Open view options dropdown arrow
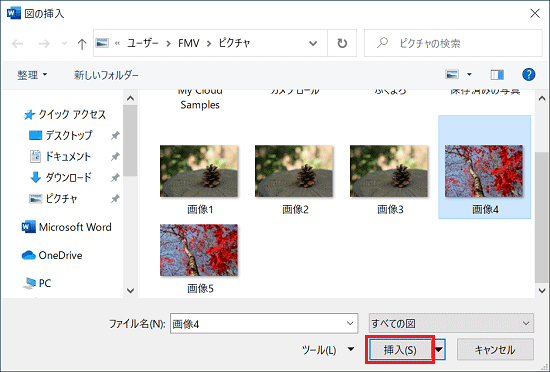550x372 pixels. [469, 74]
